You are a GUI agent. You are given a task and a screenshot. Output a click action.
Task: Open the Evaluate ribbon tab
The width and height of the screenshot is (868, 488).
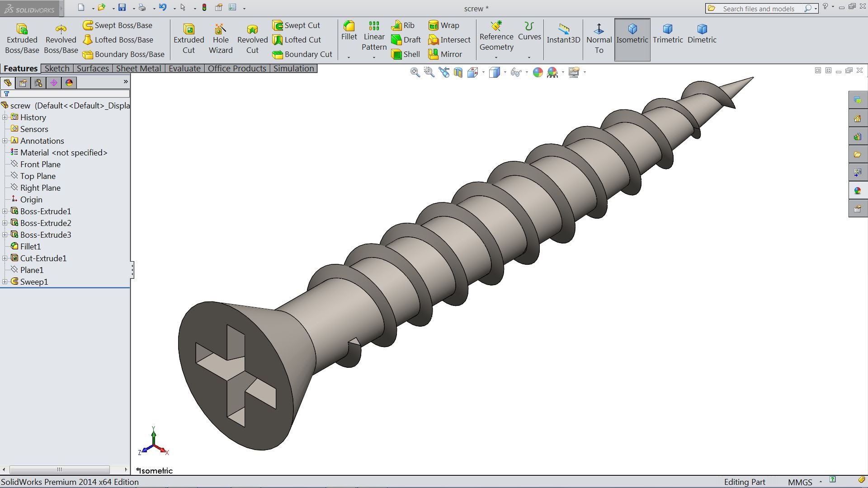pos(184,68)
